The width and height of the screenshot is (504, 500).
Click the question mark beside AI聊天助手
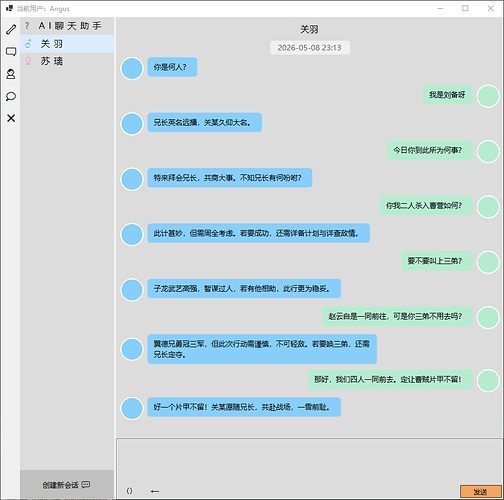coord(27,26)
